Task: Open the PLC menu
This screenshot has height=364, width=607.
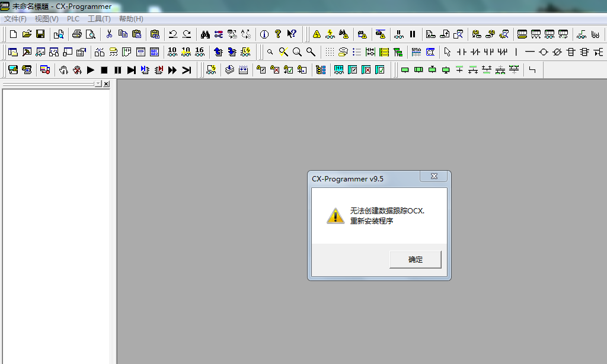Action: [73, 19]
